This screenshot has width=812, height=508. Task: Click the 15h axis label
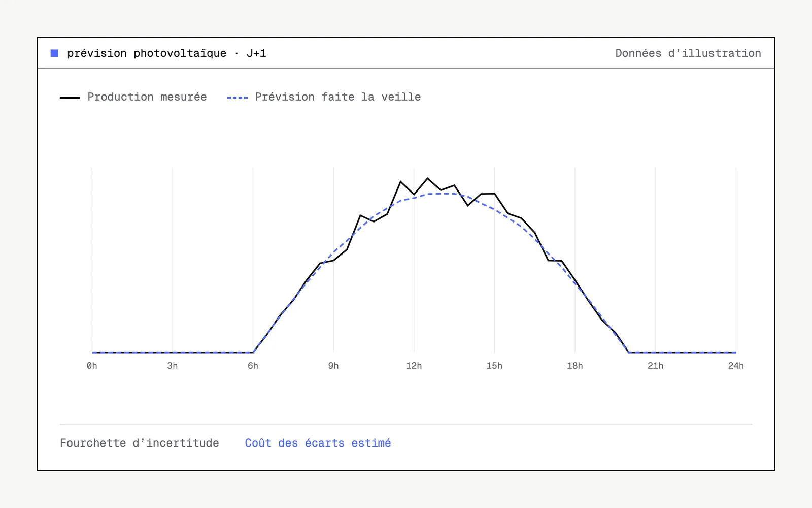(494, 366)
